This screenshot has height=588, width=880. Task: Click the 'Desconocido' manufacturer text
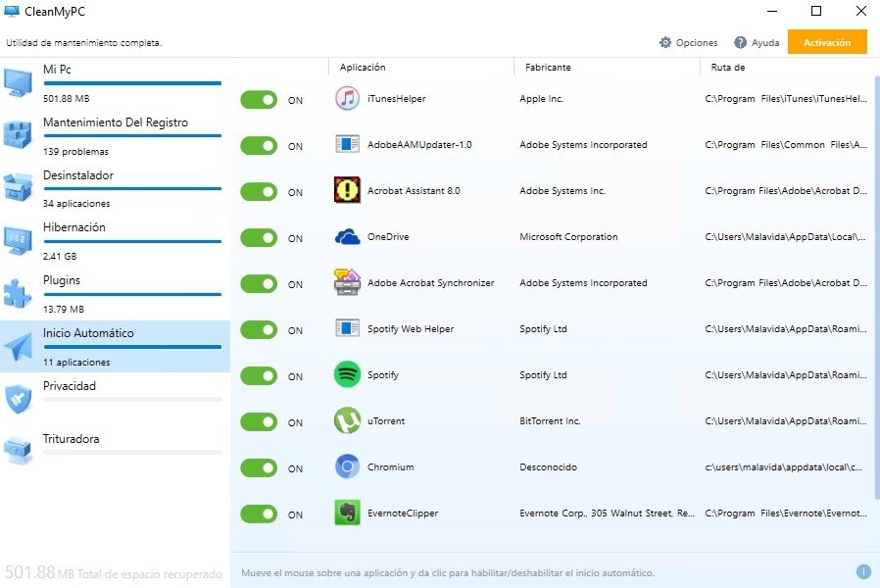coord(549,466)
